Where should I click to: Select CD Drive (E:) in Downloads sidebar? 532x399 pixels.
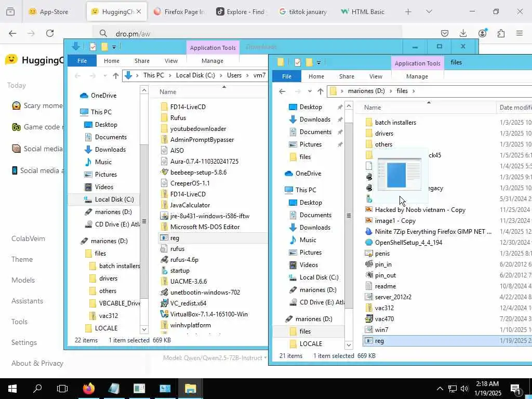(x=117, y=224)
